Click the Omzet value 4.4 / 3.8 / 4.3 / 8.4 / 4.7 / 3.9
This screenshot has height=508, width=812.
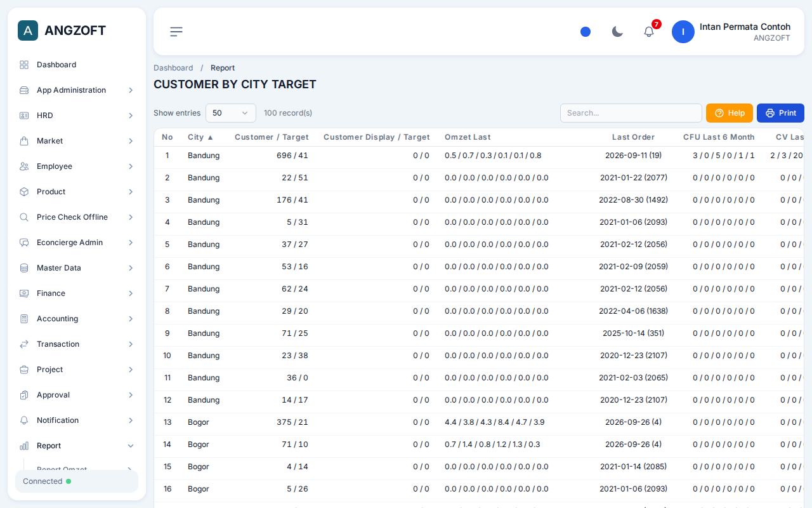494,422
